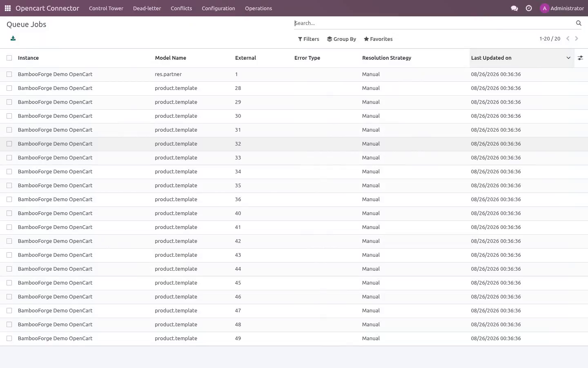
Task: Open the Dead-letter menu
Action: point(147,8)
